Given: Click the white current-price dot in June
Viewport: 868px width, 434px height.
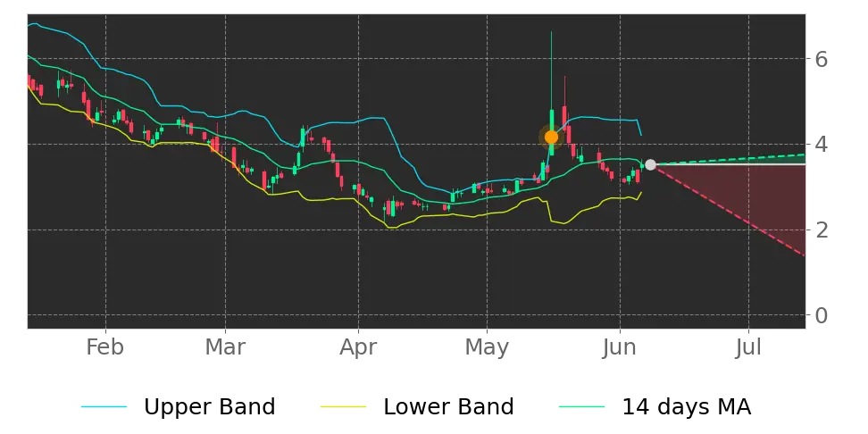Looking at the screenshot, I should (650, 164).
